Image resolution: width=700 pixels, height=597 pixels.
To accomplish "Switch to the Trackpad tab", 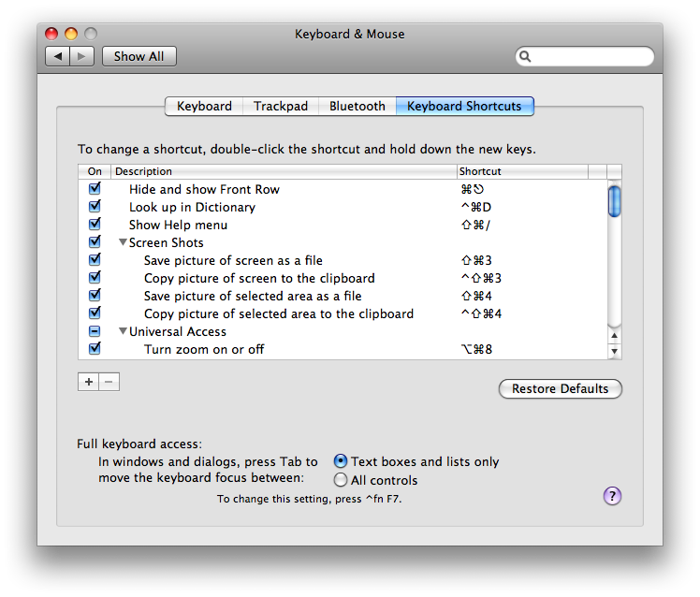I will click(x=281, y=107).
